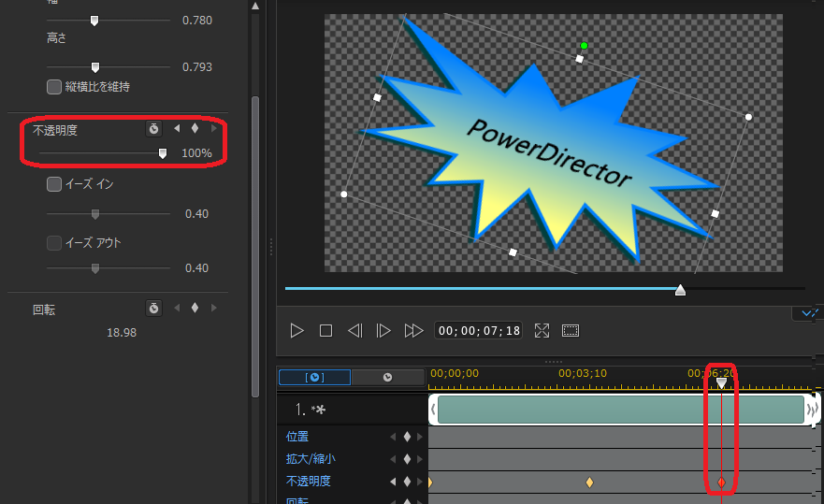
Task: Click the timeline playhead marker on the ruler
Action: 721,383
